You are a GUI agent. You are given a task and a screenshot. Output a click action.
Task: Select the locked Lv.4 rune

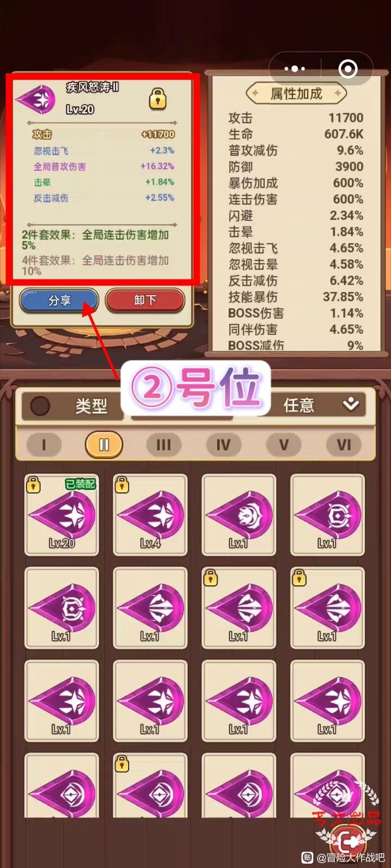(150, 515)
